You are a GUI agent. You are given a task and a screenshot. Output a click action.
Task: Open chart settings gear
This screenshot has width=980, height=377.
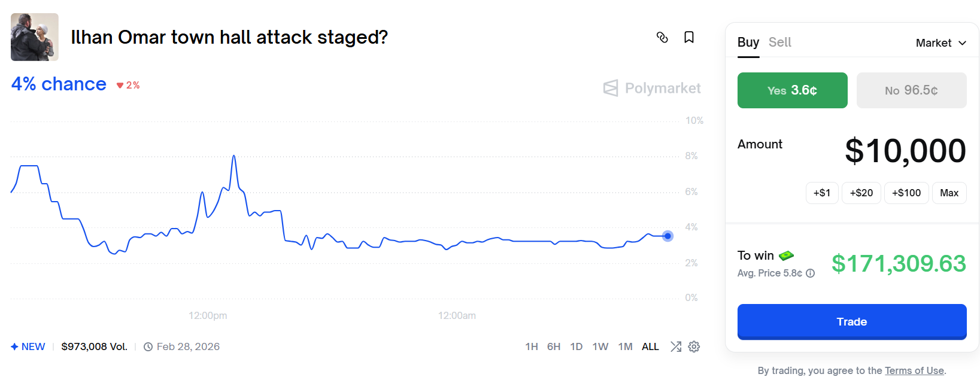[694, 346]
